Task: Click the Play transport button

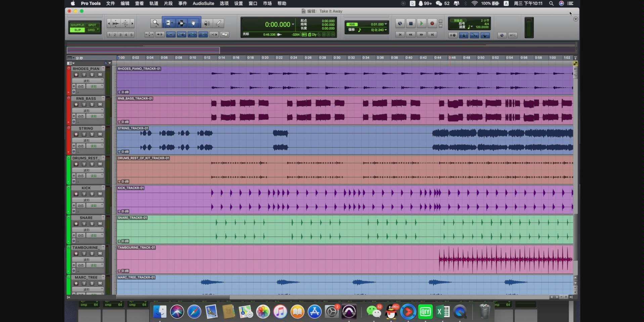Action: tap(421, 23)
